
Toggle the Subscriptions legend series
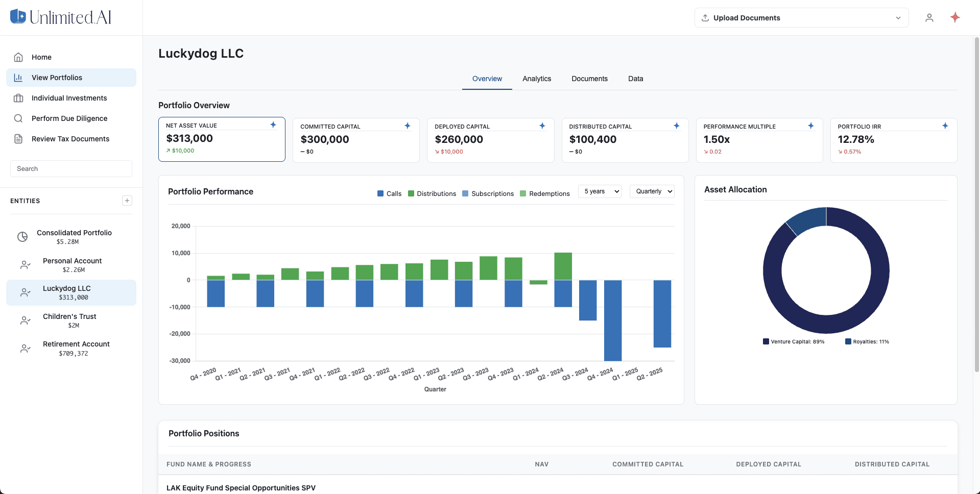click(x=488, y=193)
